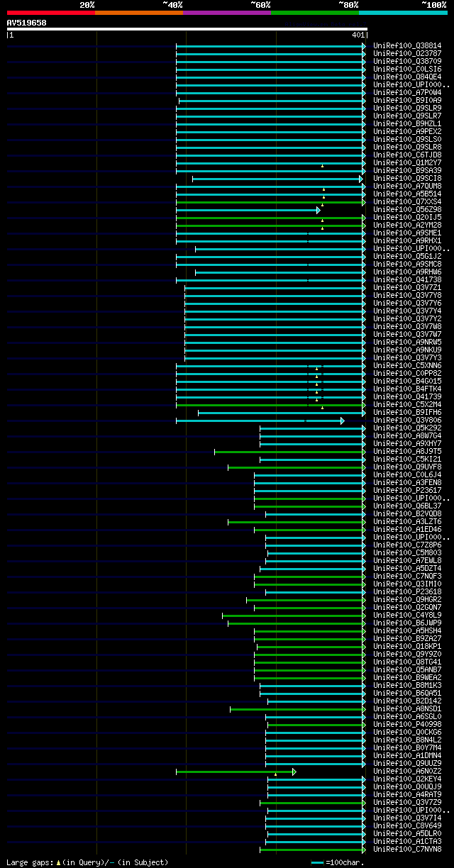
Task: Open hit UniRef100_C6TJD8
Action: pos(407,155)
